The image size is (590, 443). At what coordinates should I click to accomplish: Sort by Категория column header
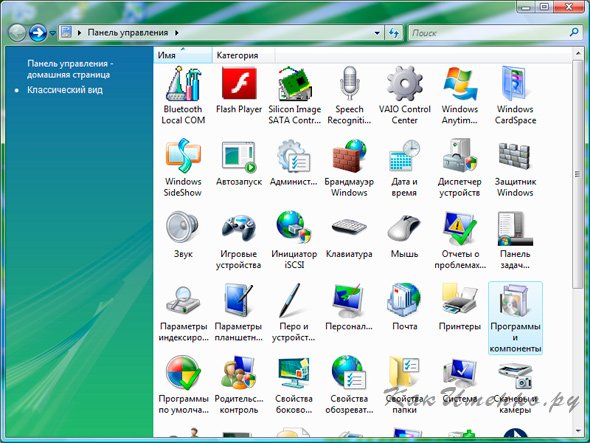click(243, 55)
